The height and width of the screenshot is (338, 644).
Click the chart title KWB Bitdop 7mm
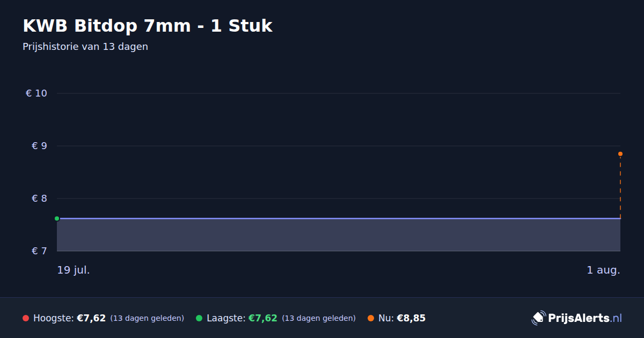click(148, 26)
